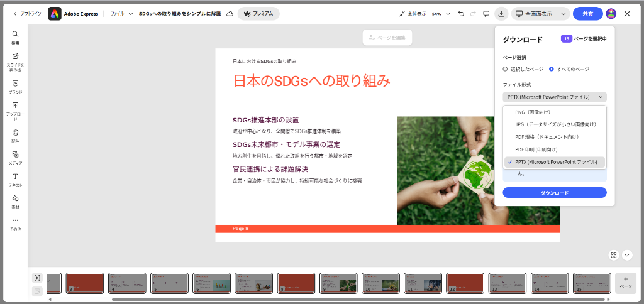Collapse the file format dropdown box
This screenshot has height=304, width=644.
click(x=555, y=97)
